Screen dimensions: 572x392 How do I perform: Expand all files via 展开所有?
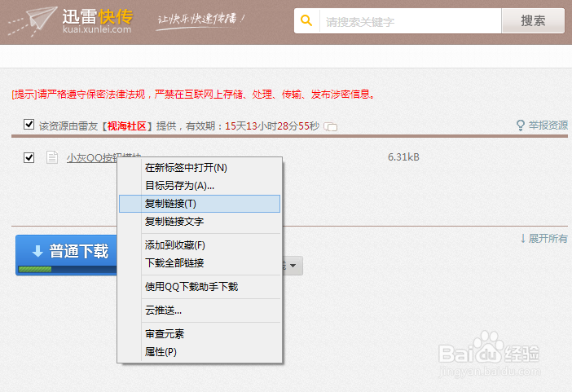tap(543, 239)
